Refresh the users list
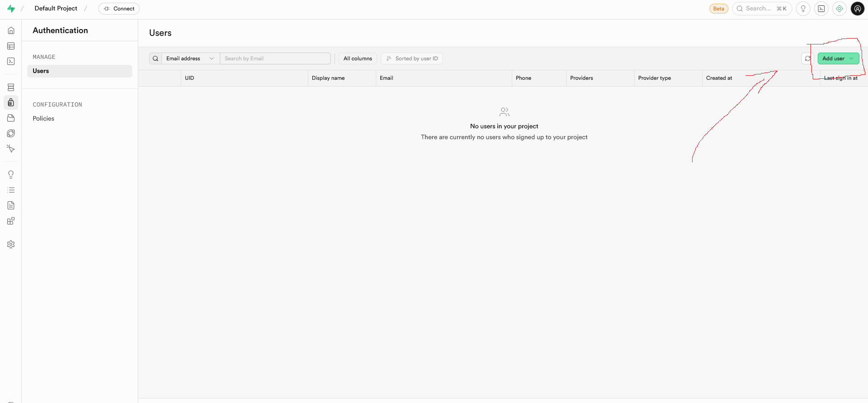Screen dimensions: 868x403 808,58
